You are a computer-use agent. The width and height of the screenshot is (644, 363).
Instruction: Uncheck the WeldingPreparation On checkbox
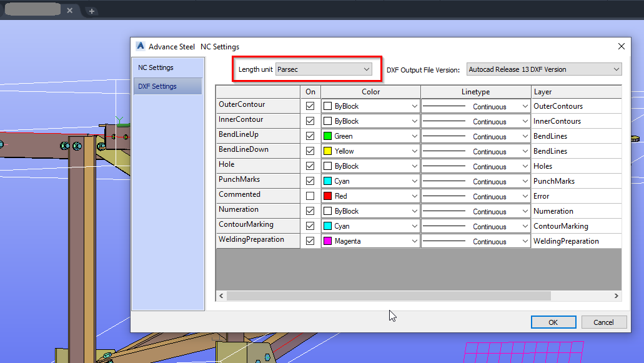[x=310, y=241]
